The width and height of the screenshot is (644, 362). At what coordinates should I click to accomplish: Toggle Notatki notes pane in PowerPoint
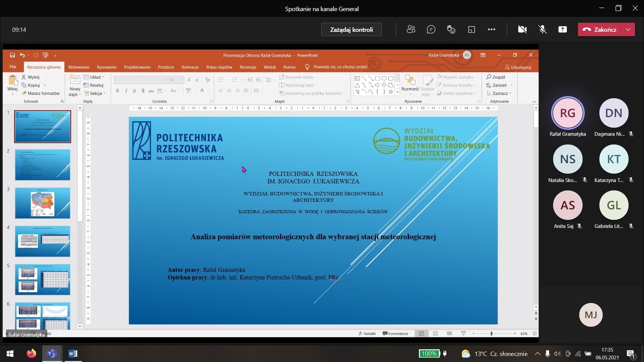[x=367, y=333]
